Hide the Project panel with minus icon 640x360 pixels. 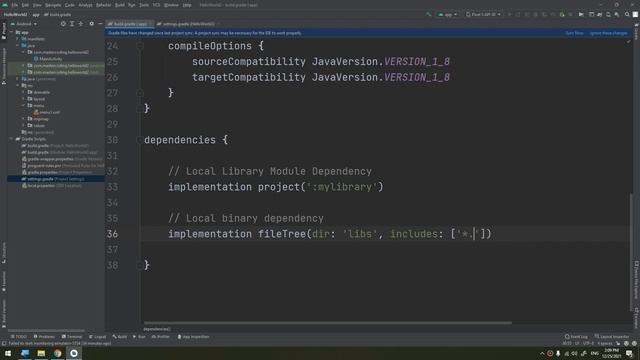100,24
